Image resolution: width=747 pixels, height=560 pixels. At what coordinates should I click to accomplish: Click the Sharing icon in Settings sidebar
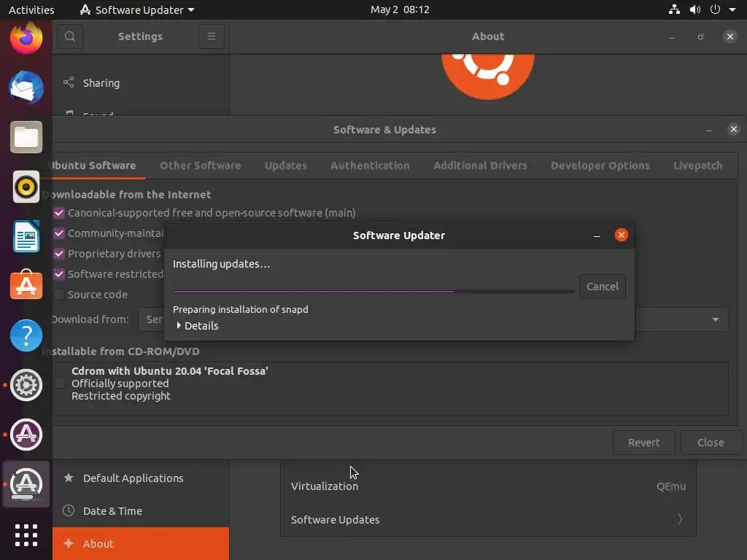coord(69,82)
